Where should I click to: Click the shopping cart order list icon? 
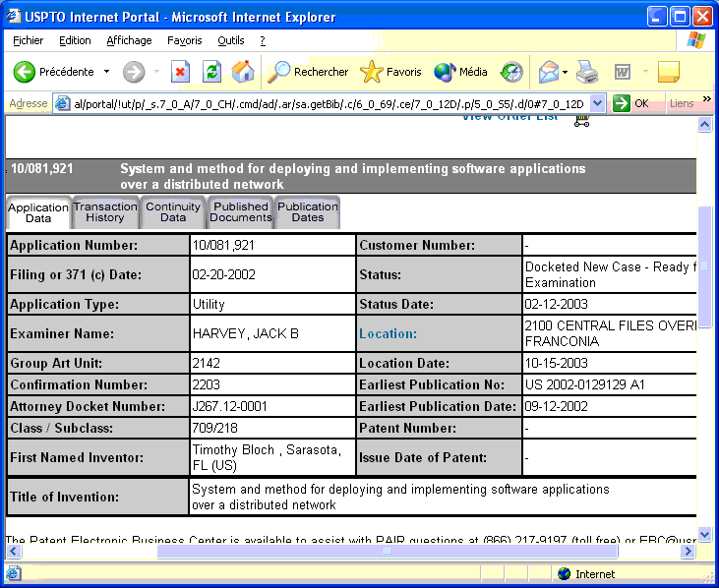point(581,121)
